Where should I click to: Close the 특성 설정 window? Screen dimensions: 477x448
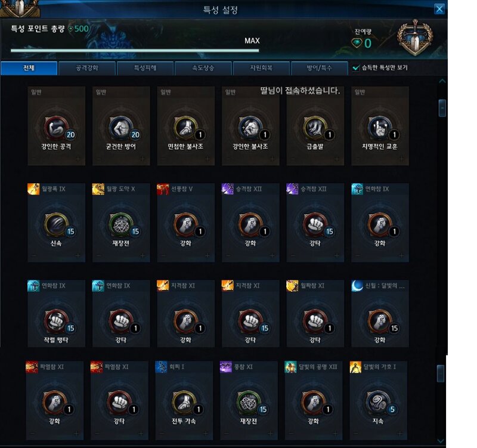[439, 9]
